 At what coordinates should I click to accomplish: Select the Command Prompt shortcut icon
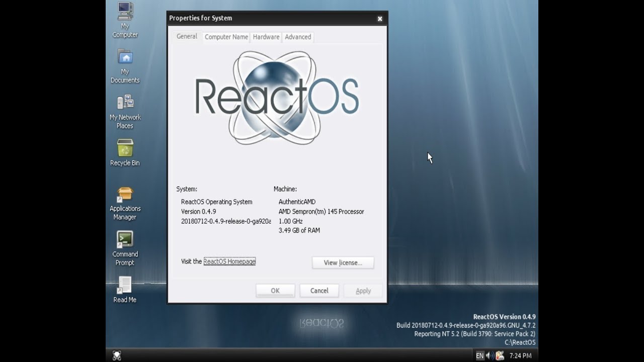click(x=125, y=248)
